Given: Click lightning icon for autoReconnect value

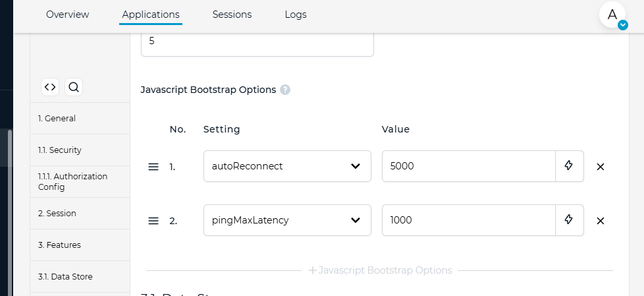Looking at the screenshot, I should point(569,166).
